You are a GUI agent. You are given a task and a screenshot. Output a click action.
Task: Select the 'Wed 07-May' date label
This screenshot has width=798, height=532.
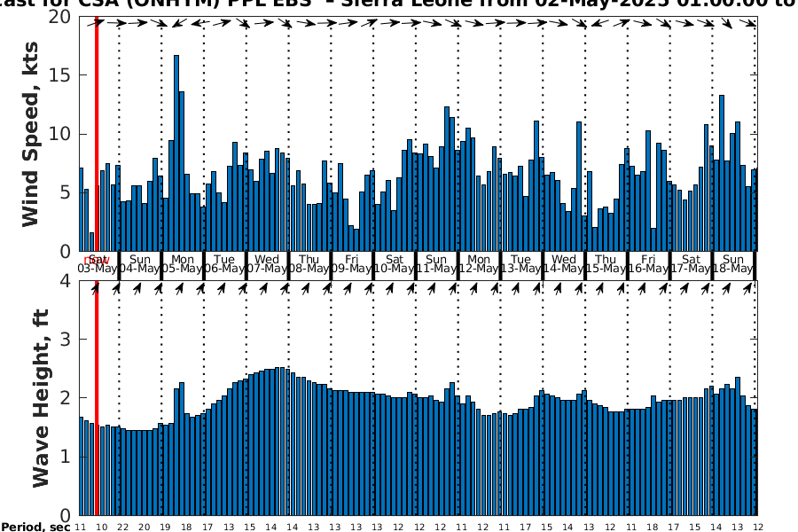pyautogui.click(x=267, y=263)
